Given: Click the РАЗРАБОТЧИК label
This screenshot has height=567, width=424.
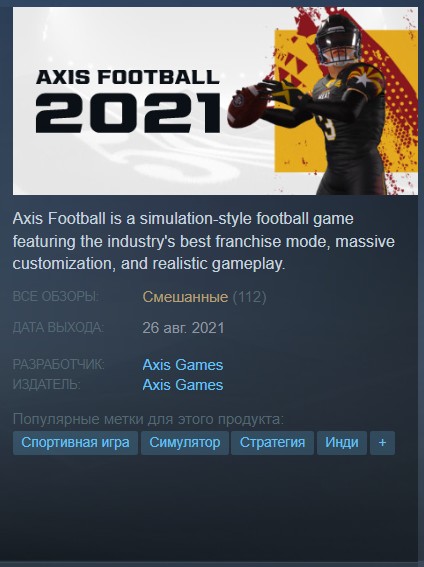Looking at the screenshot, I should [59, 364].
